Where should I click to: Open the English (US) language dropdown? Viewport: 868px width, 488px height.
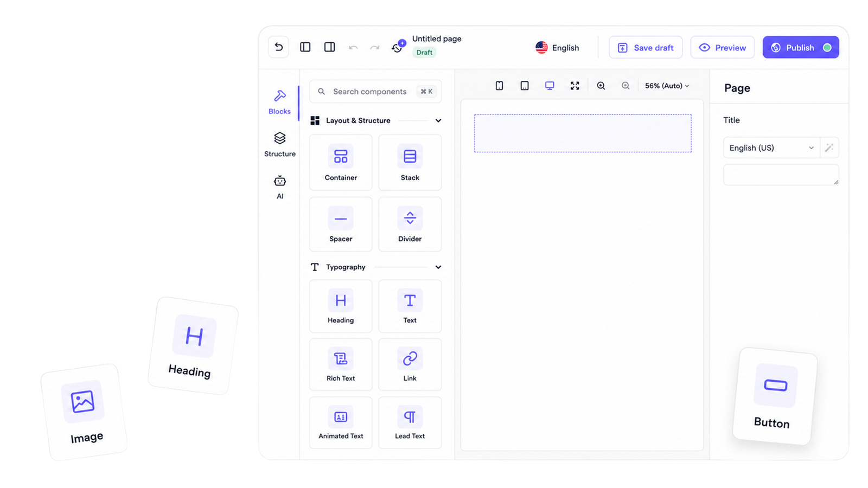[771, 147]
